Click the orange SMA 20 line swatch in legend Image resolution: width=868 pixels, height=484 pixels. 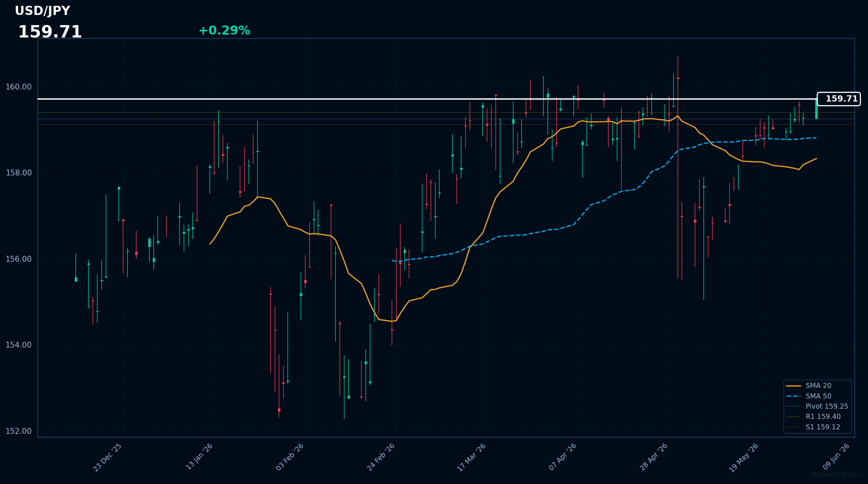click(x=793, y=386)
